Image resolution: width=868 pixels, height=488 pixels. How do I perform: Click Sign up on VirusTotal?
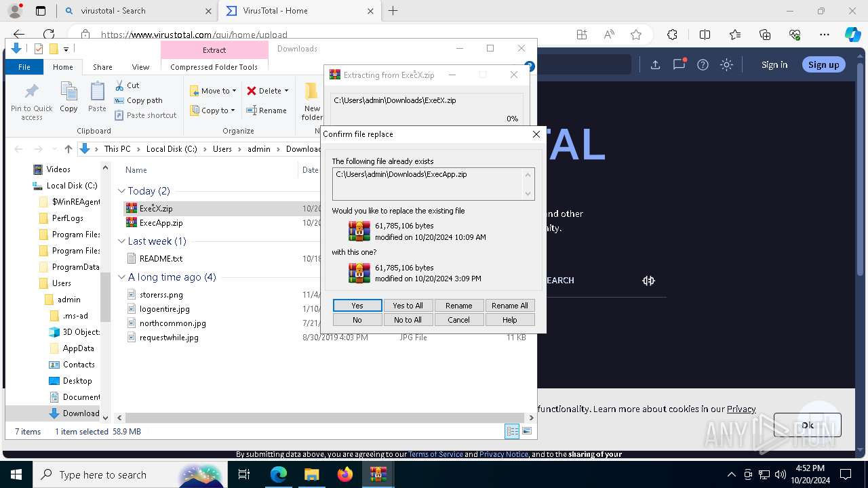pos(824,64)
